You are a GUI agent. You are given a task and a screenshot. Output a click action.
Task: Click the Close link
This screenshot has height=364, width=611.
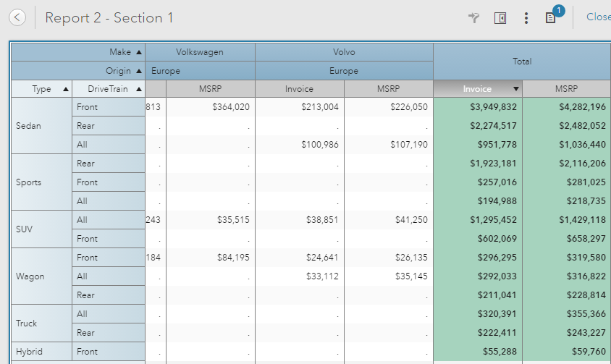coord(599,17)
